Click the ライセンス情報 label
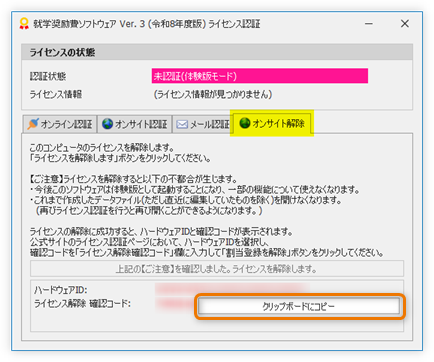434x362 pixels. [56, 94]
